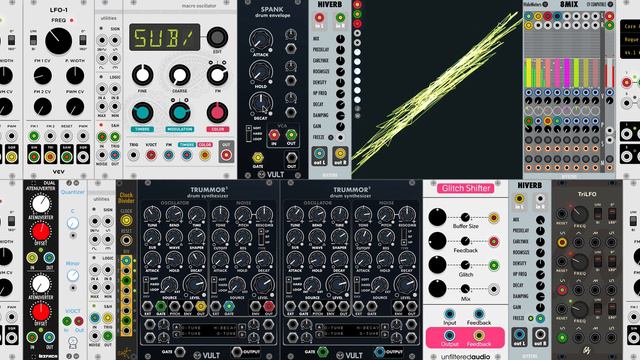Click the V/OCT input jack on macro oscillator

pos(151,155)
